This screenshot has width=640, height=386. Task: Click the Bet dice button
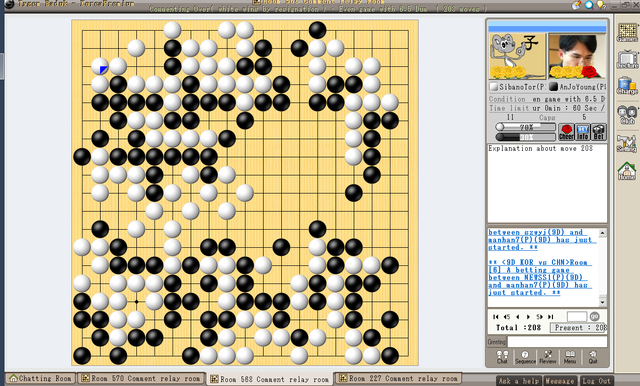coord(598,132)
